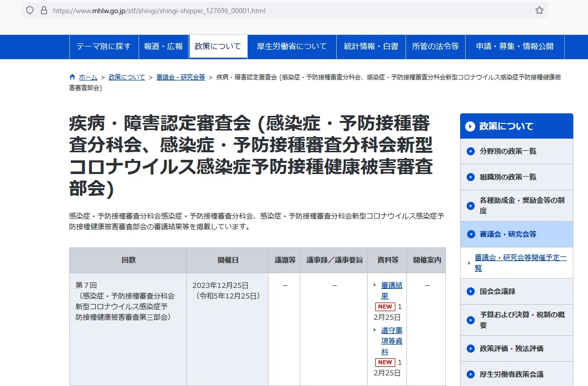
Task: Click the arrow icon beside 政策評価・独法評価
Action: point(471,349)
